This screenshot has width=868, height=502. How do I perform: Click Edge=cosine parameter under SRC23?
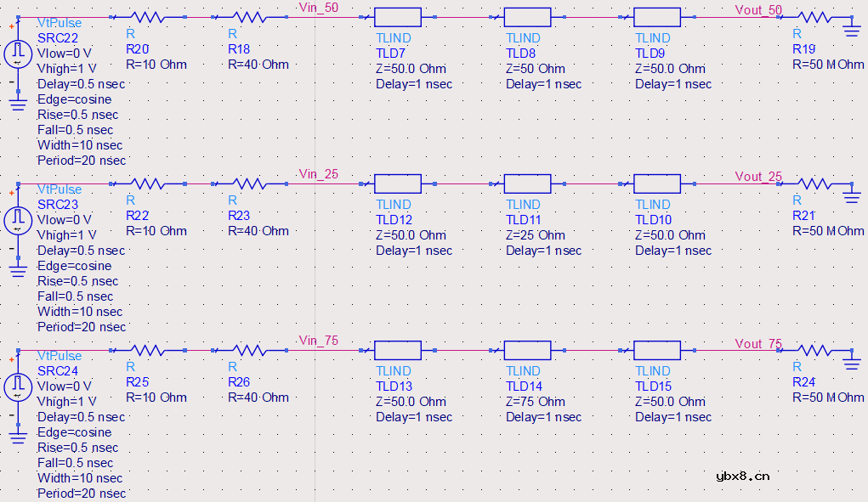point(74,266)
